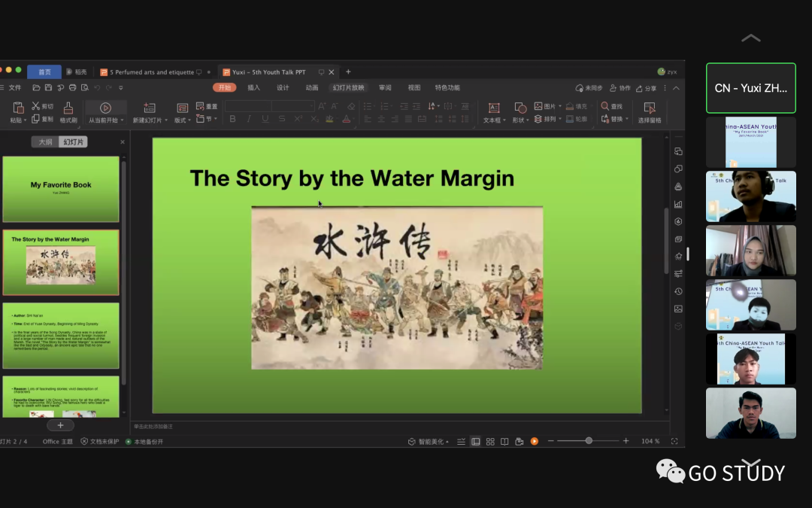Click the save disk icon

(x=48, y=87)
